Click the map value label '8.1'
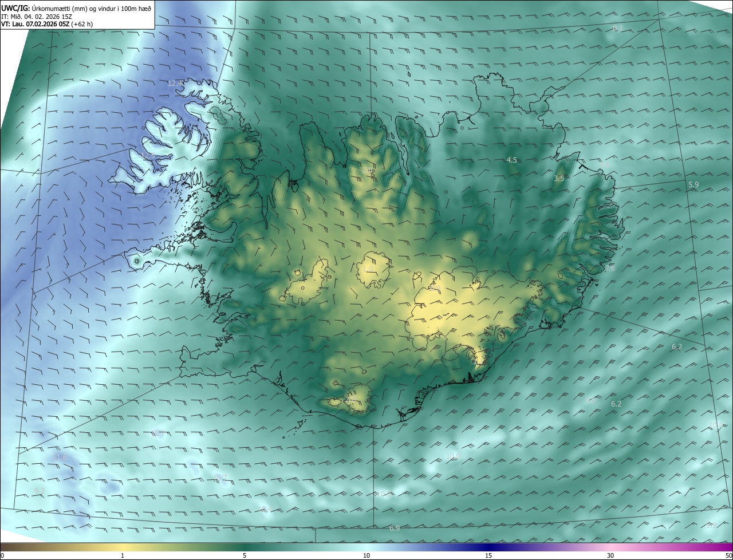Screen dimensions: 733x560 coord(618,28)
